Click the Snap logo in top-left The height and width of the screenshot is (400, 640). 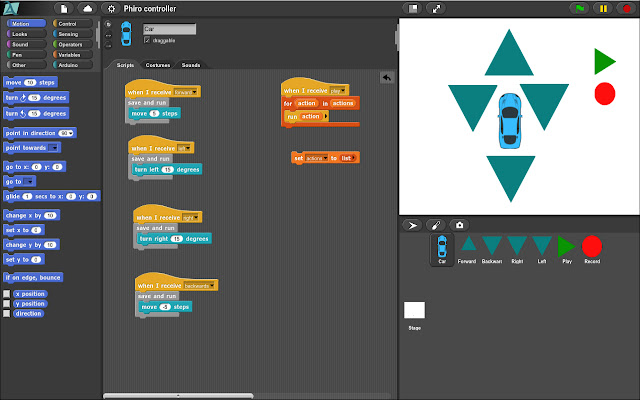tap(11, 9)
